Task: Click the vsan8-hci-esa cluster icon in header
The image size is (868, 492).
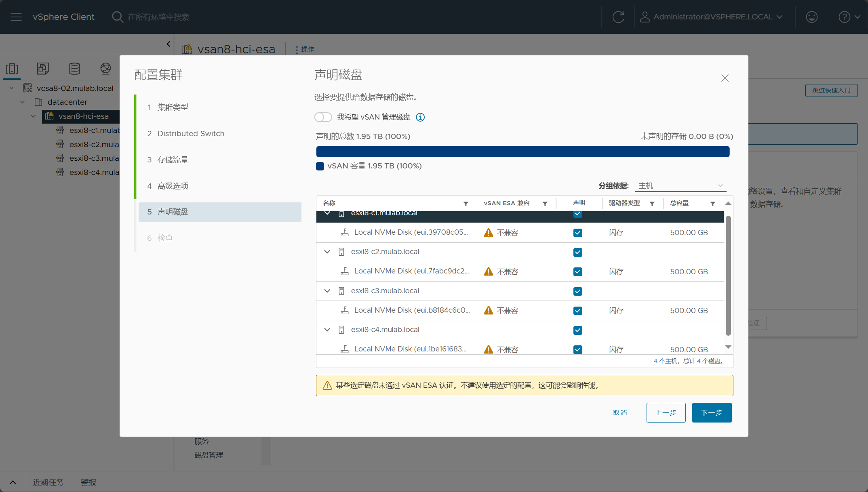Action: (187, 49)
